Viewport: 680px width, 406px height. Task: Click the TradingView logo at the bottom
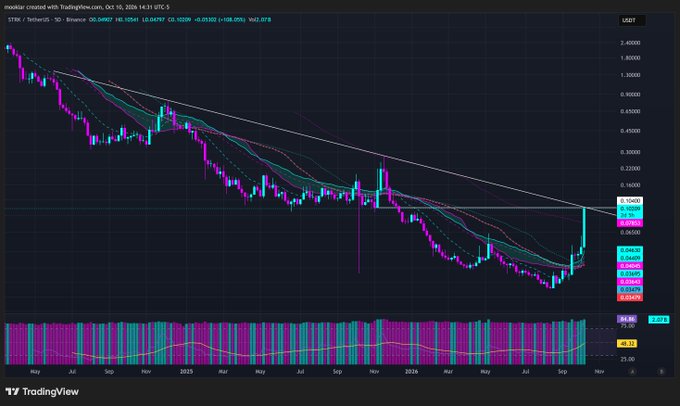coord(42,392)
